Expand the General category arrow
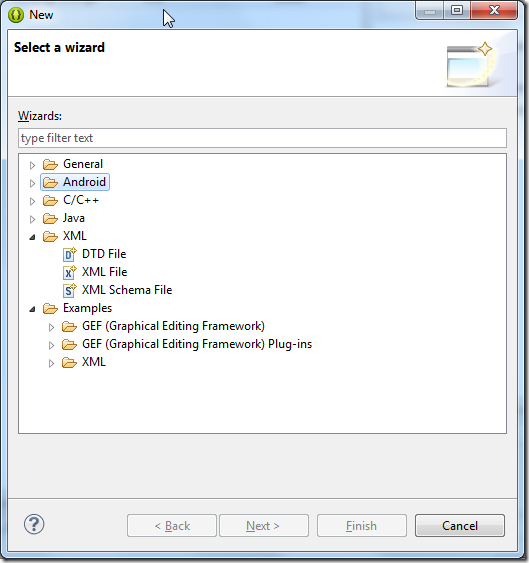The height and width of the screenshot is (563, 529). pyautogui.click(x=32, y=165)
